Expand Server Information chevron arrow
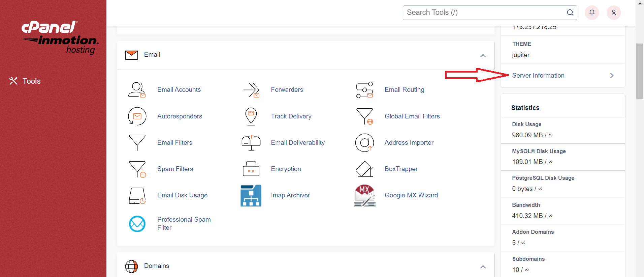This screenshot has height=277, width=644. 612,76
